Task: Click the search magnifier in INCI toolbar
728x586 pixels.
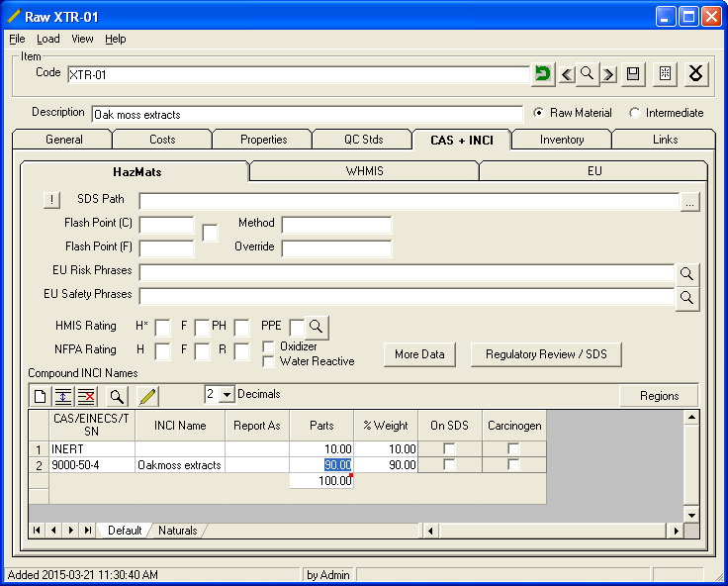Action: tap(117, 396)
